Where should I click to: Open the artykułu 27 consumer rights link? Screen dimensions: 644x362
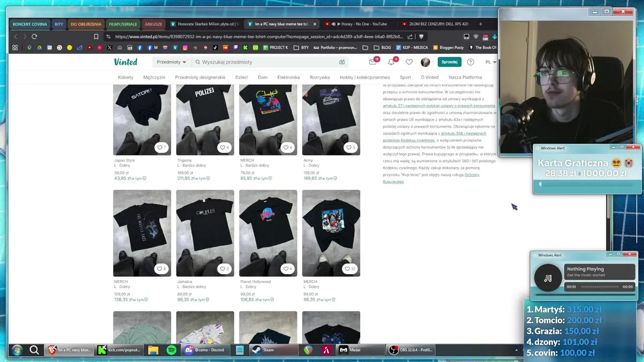(x=439, y=106)
